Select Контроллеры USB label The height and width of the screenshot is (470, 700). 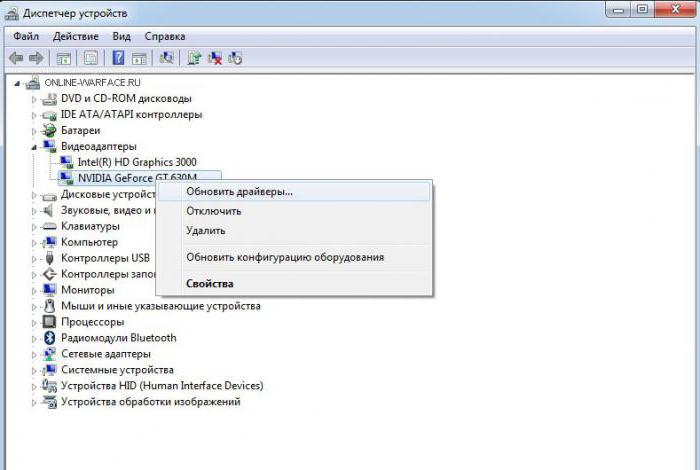[x=105, y=258]
